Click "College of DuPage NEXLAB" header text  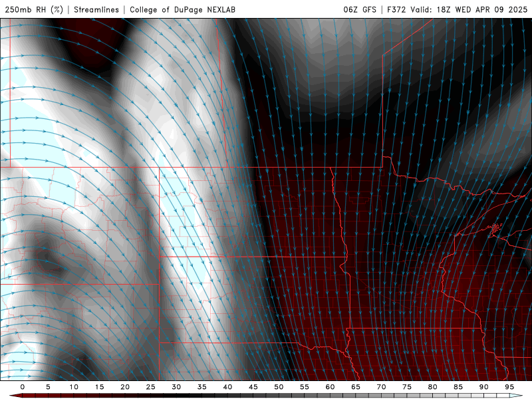point(182,9)
